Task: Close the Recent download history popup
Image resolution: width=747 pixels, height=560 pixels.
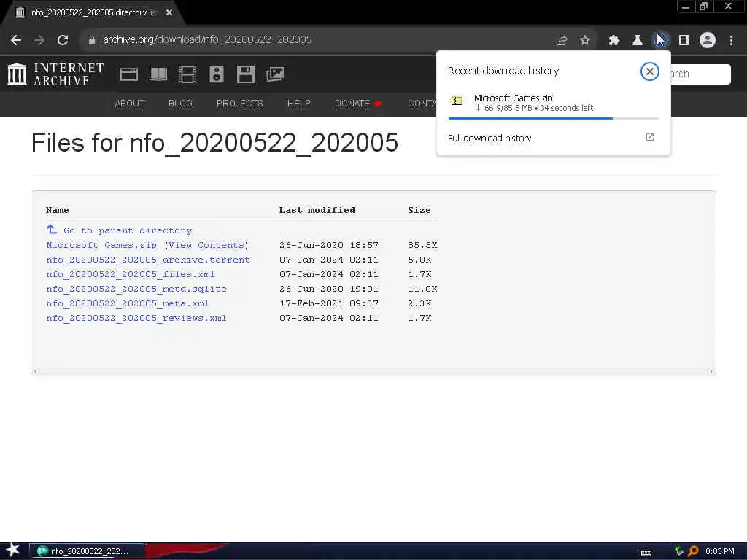Action: tap(649, 71)
